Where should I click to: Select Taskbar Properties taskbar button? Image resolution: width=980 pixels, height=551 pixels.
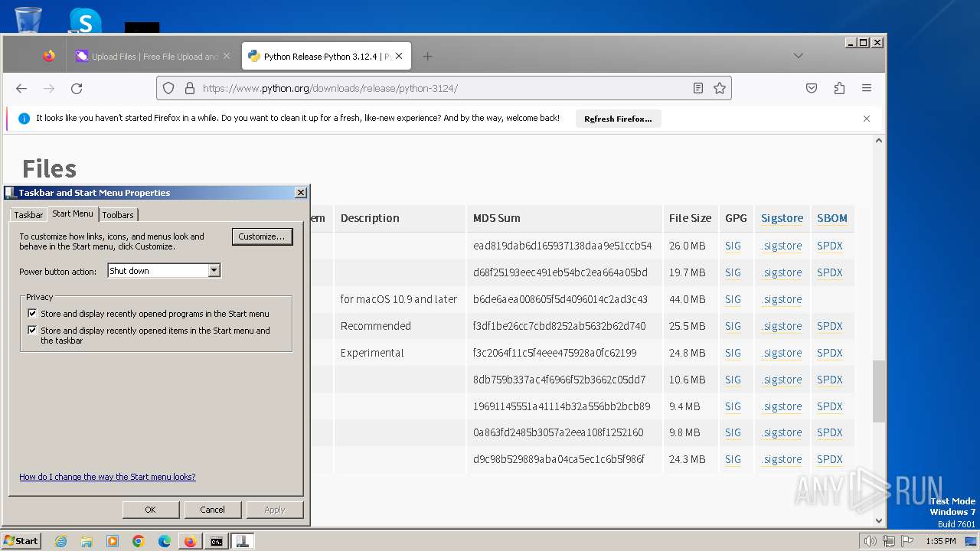click(x=243, y=541)
